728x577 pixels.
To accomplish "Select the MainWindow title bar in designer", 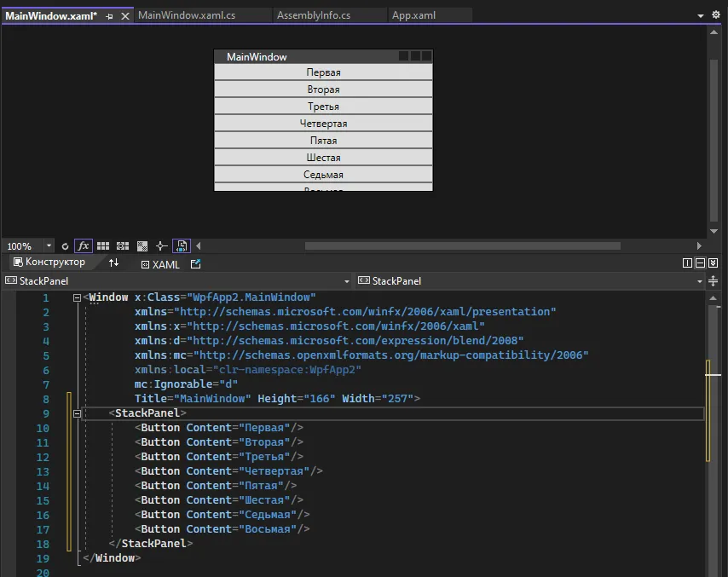I will pyautogui.click(x=323, y=56).
